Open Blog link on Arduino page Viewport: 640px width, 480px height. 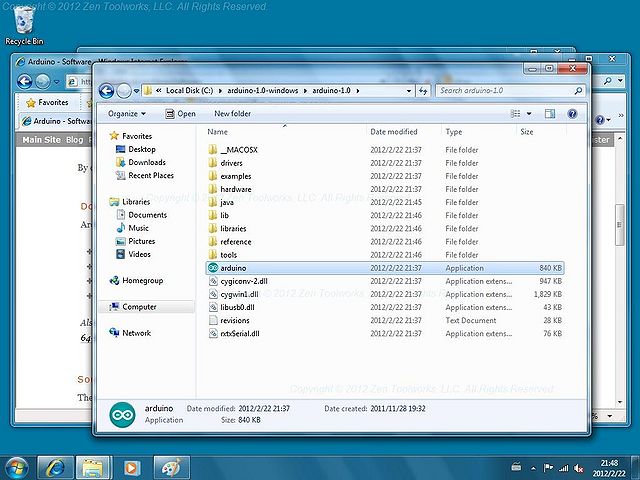[74, 140]
